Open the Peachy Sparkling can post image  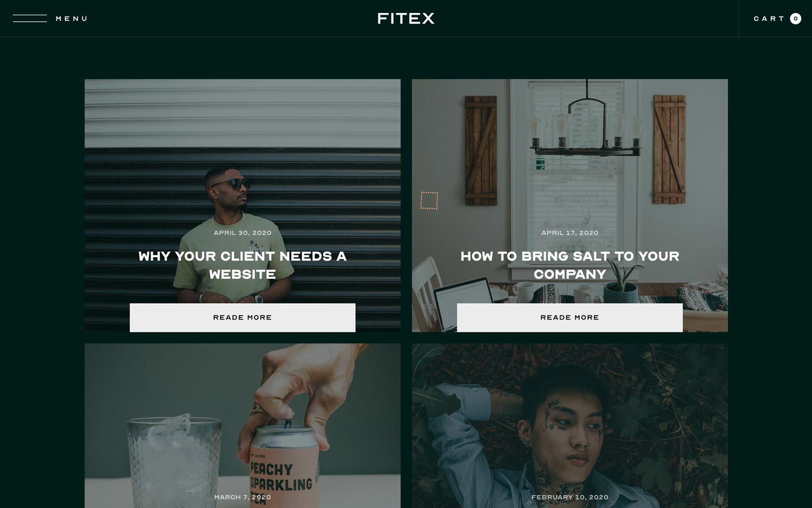(x=242, y=426)
